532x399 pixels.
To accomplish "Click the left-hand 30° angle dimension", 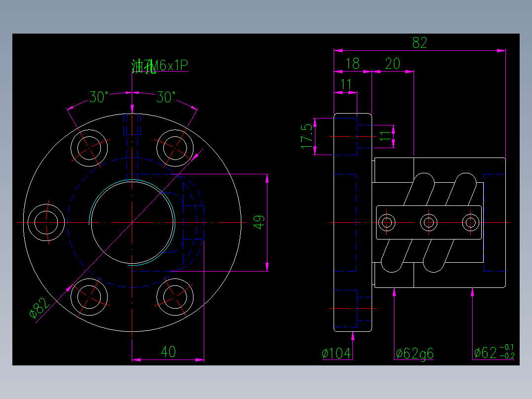I will click(x=99, y=97).
